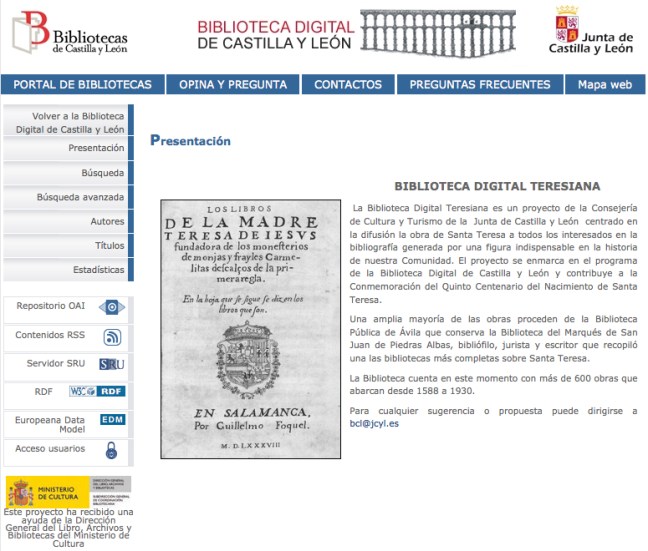Open the Portal de Bibliotecas menu
648x551 pixels.
tap(83, 85)
